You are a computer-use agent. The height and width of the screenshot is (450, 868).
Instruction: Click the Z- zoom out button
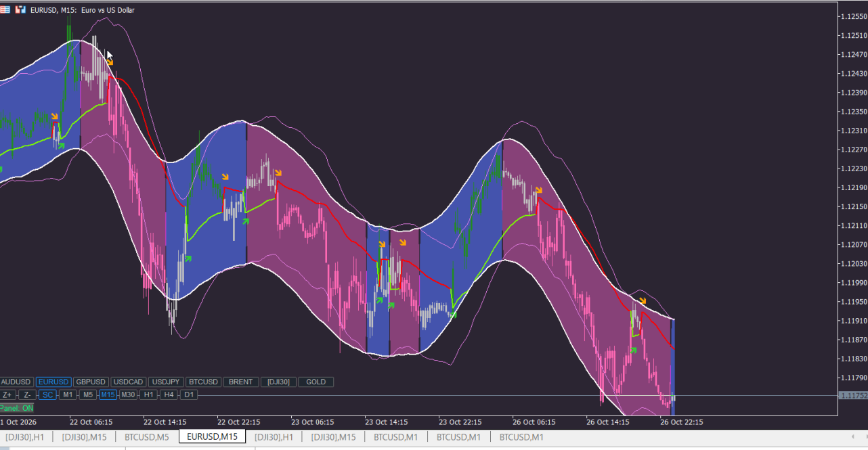click(x=27, y=395)
